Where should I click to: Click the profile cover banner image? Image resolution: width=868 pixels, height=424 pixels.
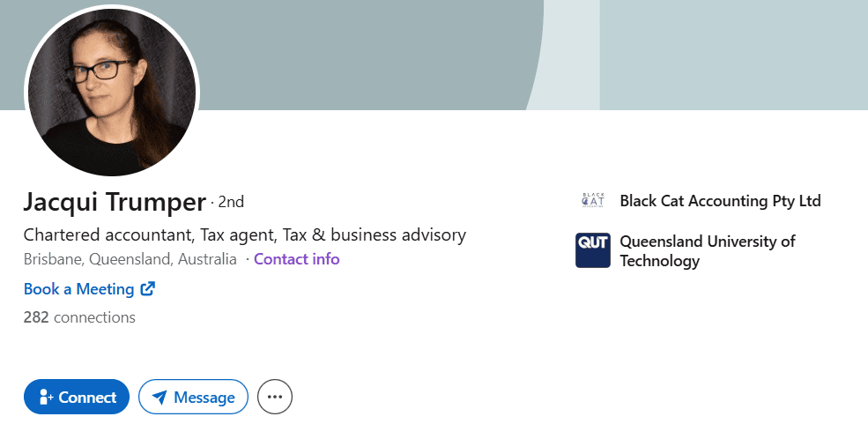click(x=370, y=53)
